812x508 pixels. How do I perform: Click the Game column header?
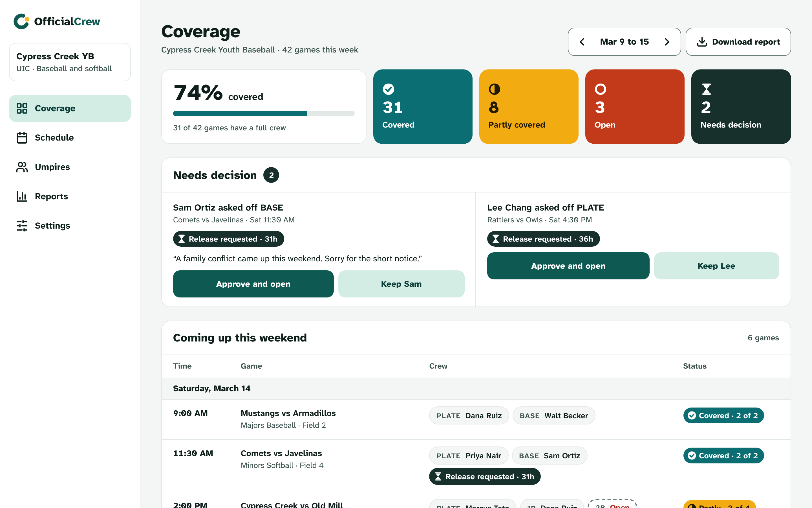point(251,366)
